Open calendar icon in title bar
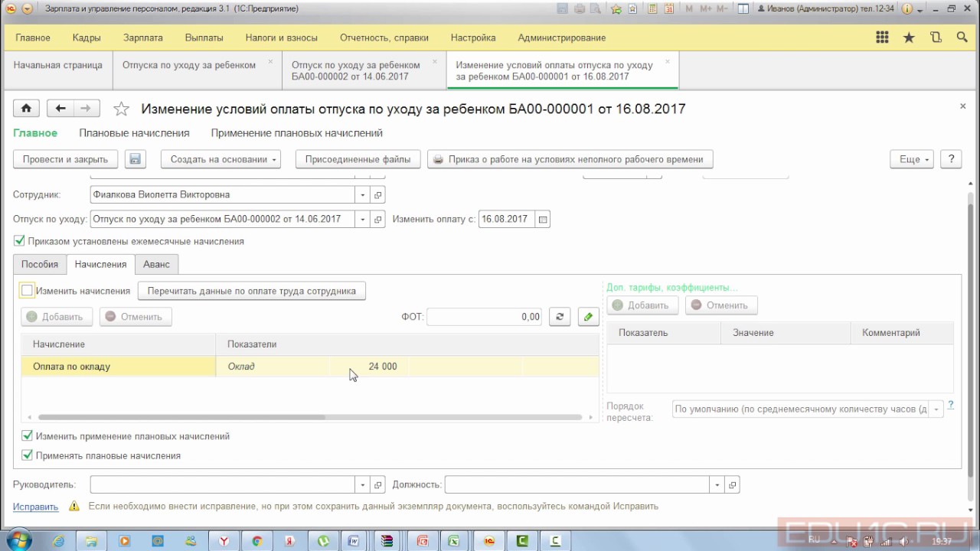Image resolution: width=980 pixels, height=551 pixels. click(x=668, y=9)
